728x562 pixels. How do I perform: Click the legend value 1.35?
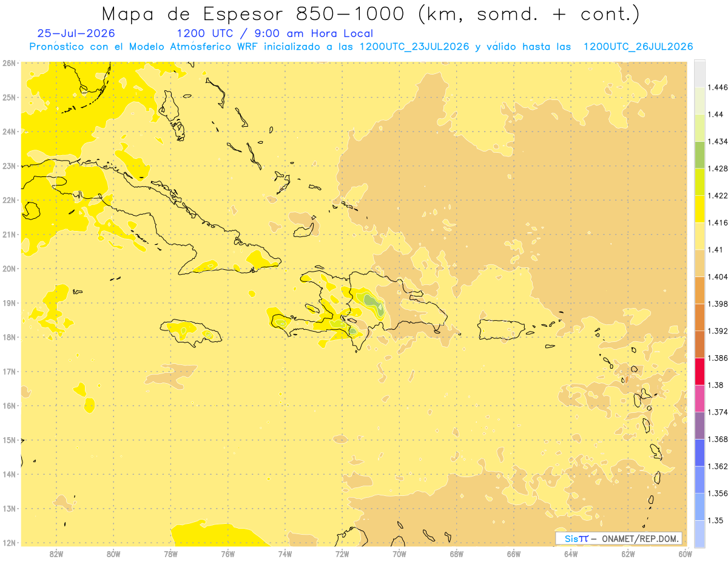click(716, 520)
